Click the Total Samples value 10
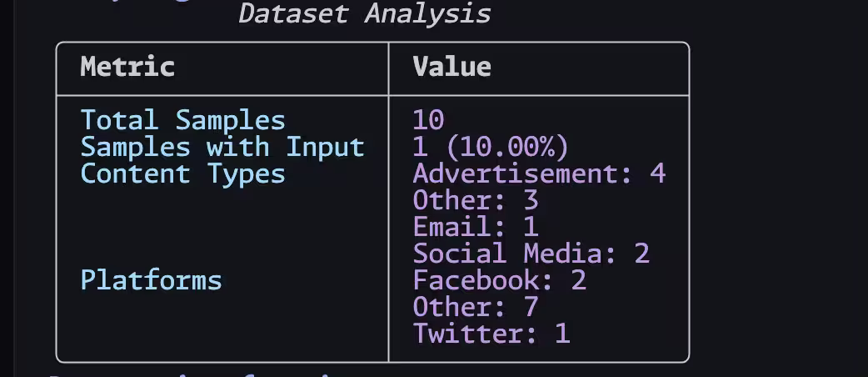Viewport: 868px width, 377px height. tap(428, 120)
